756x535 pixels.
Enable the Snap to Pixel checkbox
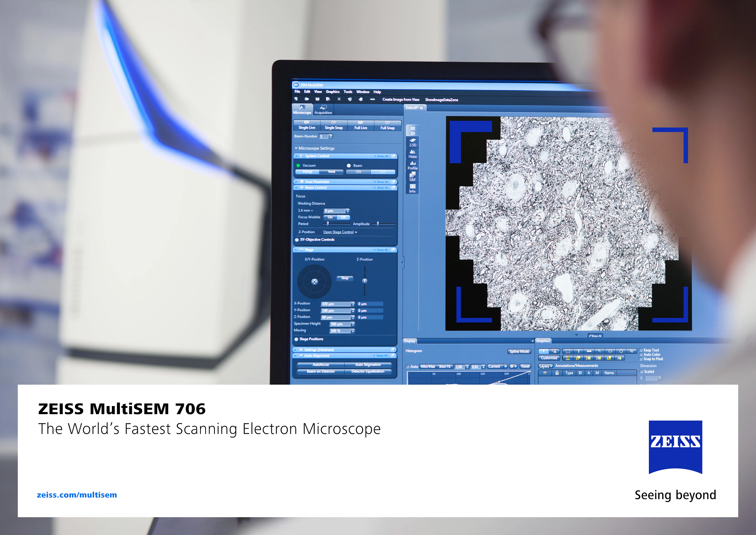(641, 359)
